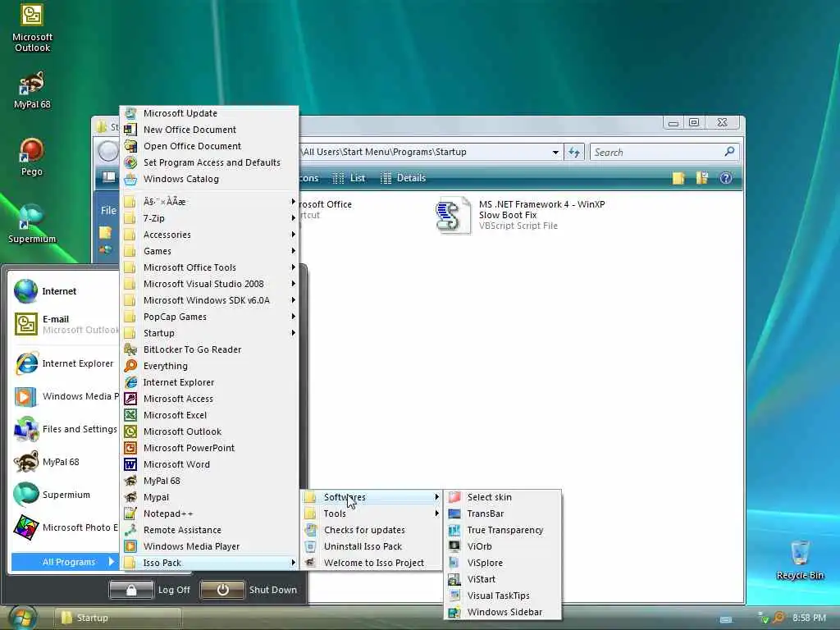Launch True Transparency in submenu
This screenshot has width=840, height=630.
(x=504, y=531)
